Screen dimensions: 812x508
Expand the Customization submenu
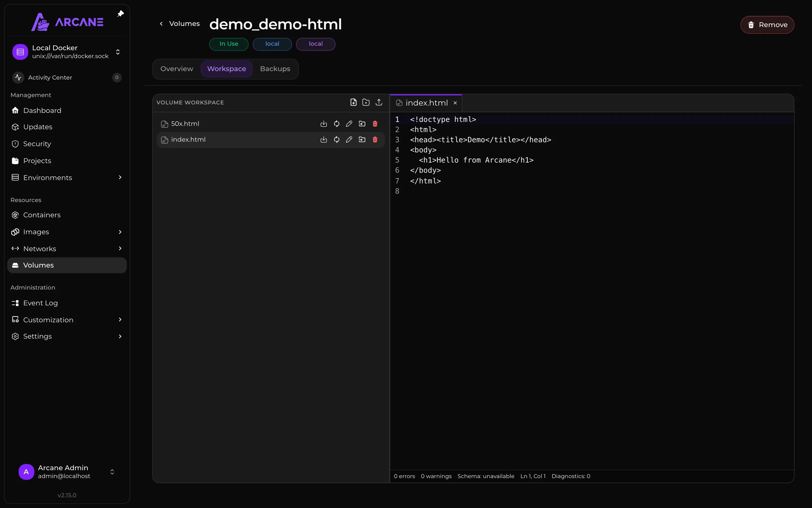tap(120, 320)
